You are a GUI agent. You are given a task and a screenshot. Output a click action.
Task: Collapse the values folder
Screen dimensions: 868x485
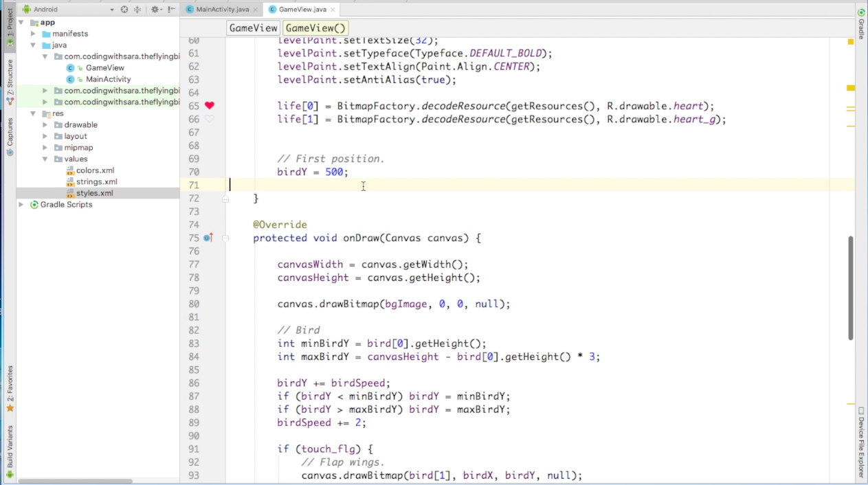(x=45, y=159)
